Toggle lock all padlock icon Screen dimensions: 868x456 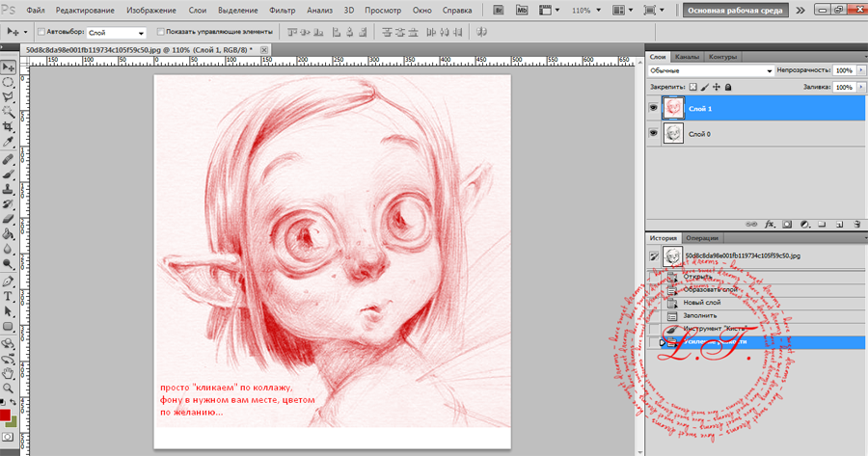728,87
